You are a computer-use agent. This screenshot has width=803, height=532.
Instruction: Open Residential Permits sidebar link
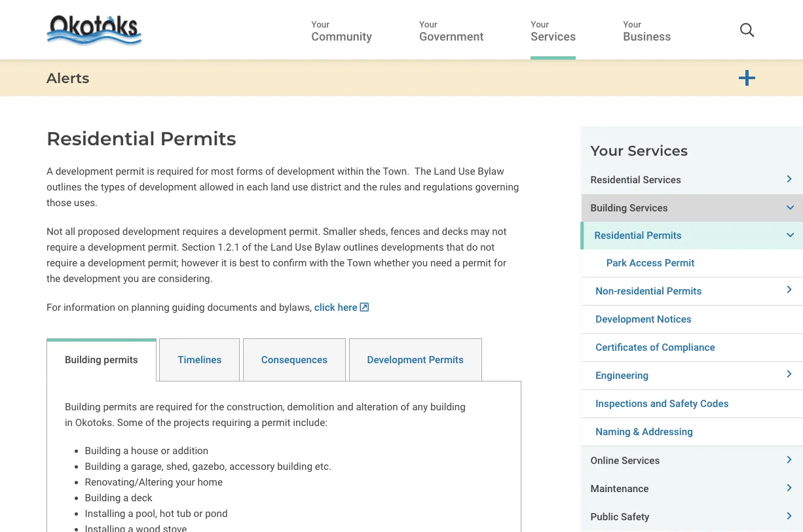coord(638,236)
